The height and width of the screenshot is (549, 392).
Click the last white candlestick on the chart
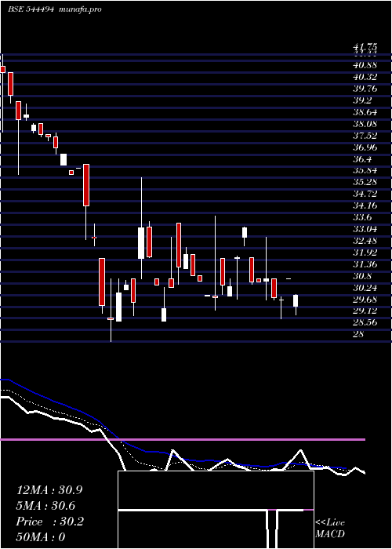coord(296,300)
